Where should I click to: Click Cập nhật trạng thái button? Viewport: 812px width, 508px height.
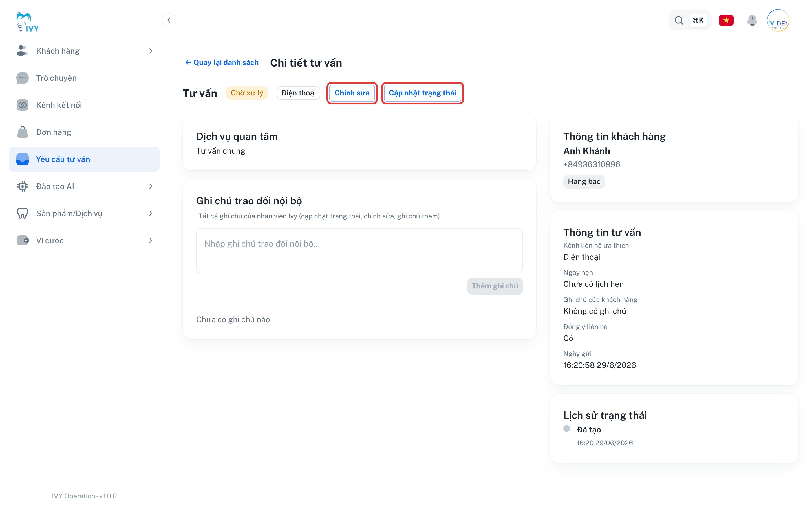click(x=422, y=93)
